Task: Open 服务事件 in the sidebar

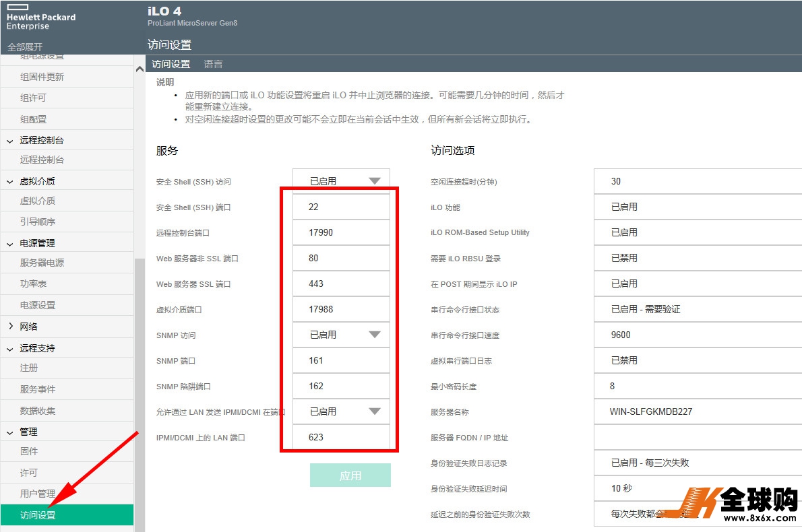Action: point(67,389)
